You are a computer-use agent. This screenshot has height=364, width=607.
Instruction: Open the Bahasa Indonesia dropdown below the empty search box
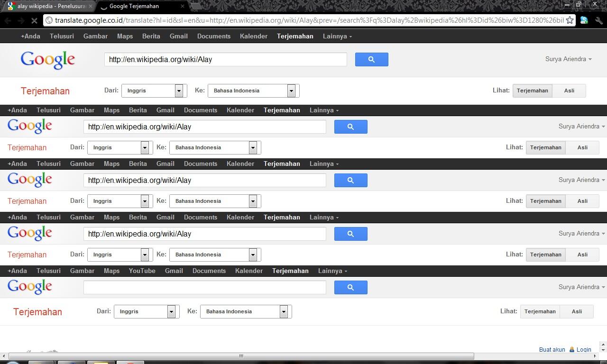(246, 311)
